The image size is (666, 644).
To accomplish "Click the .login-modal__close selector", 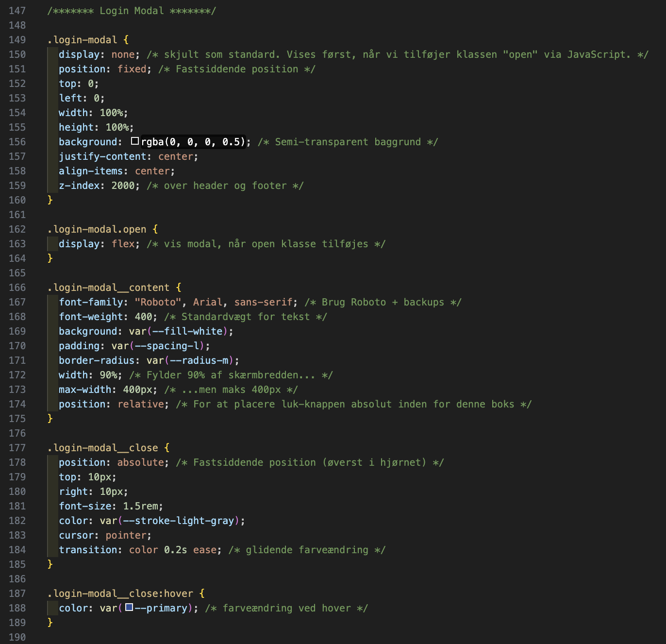I will click(103, 448).
